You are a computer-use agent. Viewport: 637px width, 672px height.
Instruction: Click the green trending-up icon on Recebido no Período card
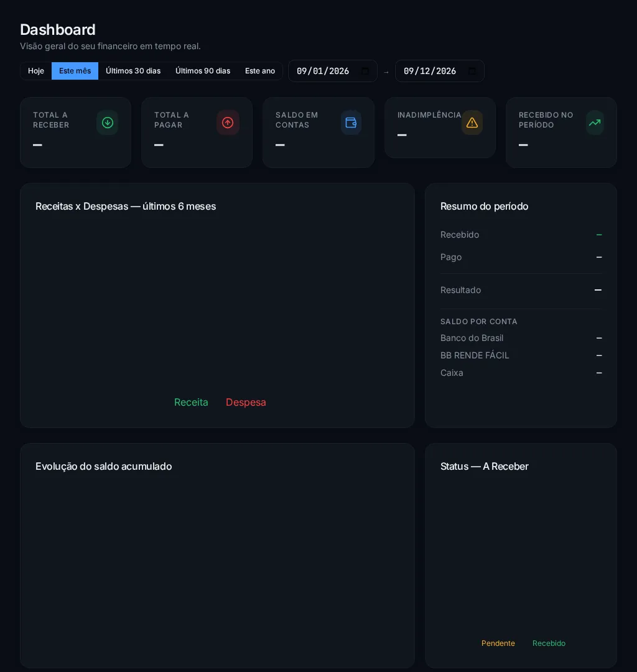(x=595, y=123)
